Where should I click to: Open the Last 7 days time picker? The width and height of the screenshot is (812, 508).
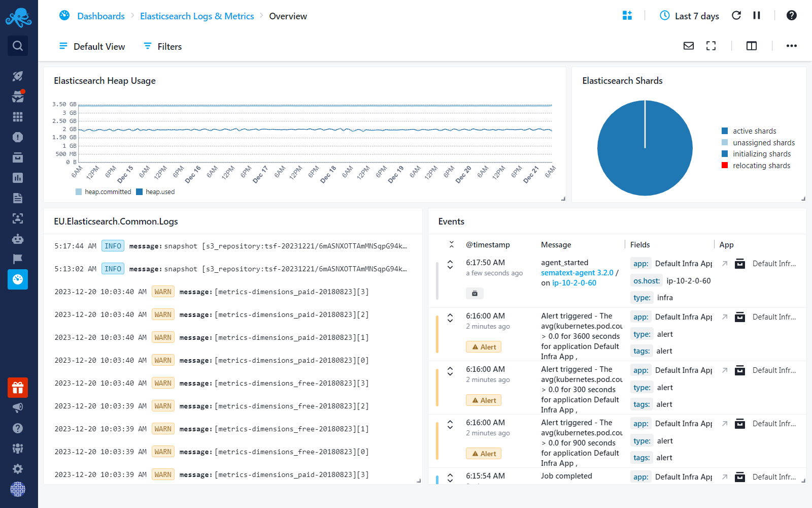click(689, 16)
